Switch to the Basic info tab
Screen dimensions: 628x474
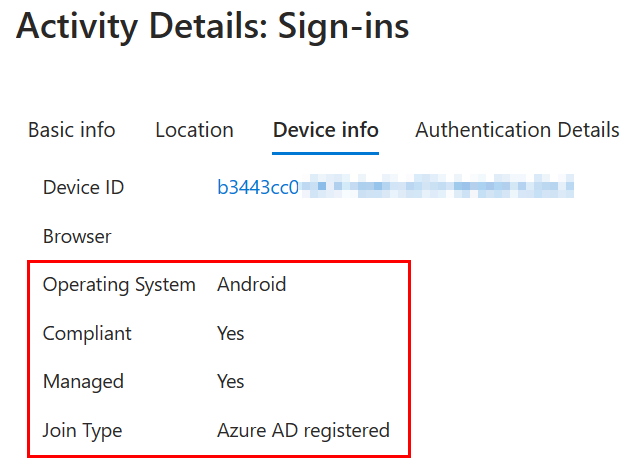71,130
